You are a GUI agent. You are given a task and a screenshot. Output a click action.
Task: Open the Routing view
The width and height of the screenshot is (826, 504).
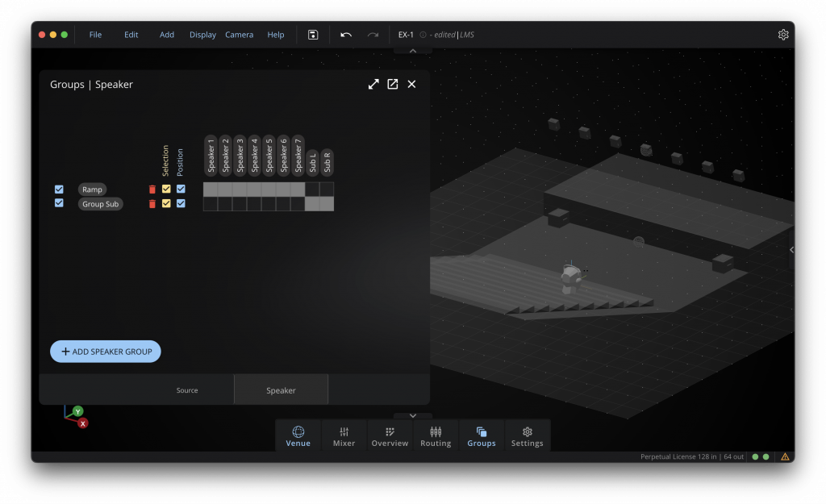[436, 436]
